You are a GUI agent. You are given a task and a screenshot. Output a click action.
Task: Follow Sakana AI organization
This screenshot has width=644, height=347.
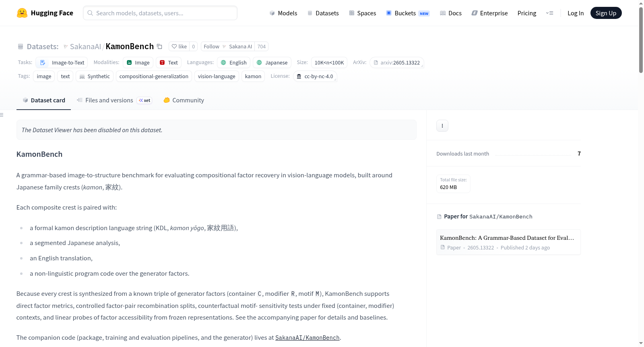[x=228, y=46]
